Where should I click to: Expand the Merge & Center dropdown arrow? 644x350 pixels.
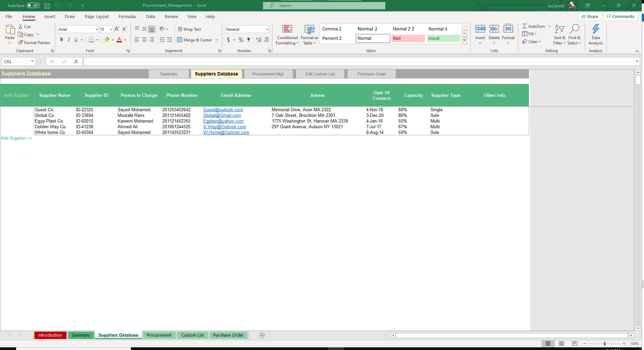click(x=217, y=40)
